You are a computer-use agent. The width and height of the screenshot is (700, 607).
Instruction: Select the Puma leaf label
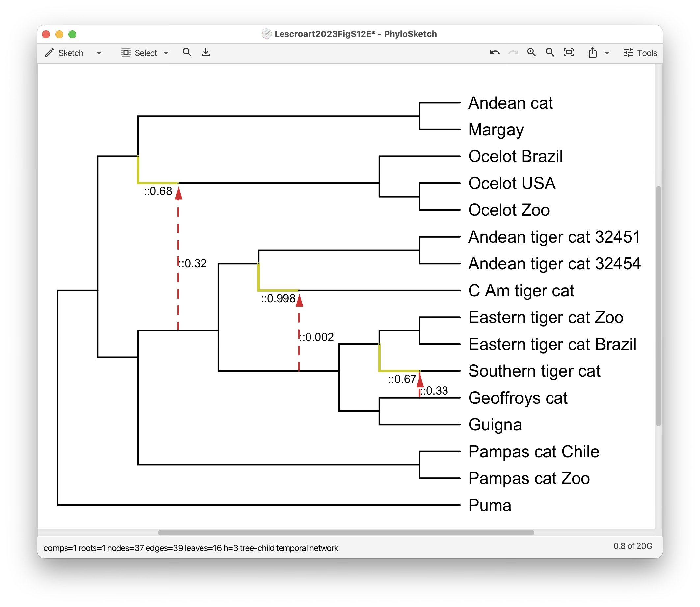pos(490,505)
